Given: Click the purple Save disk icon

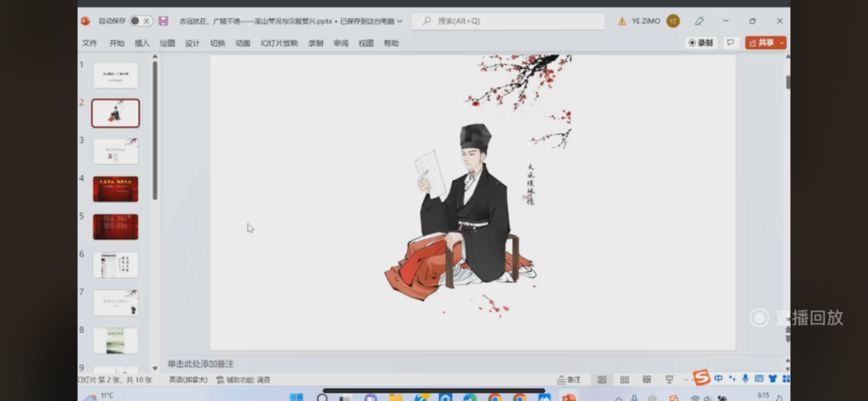Looking at the screenshot, I should click(x=162, y=21).
